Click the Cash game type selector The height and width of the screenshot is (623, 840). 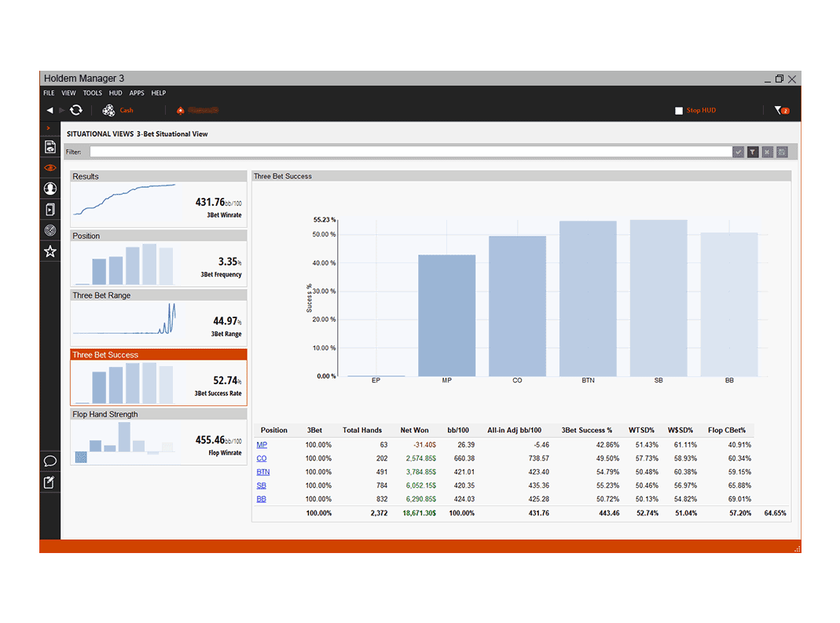(118, 111)
